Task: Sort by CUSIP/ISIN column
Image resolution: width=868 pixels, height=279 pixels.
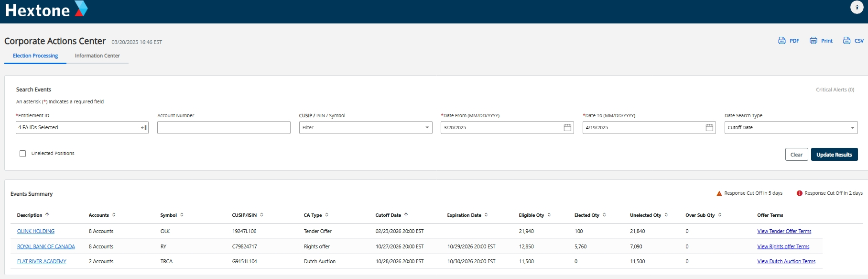Action: [x=261, y=215]
